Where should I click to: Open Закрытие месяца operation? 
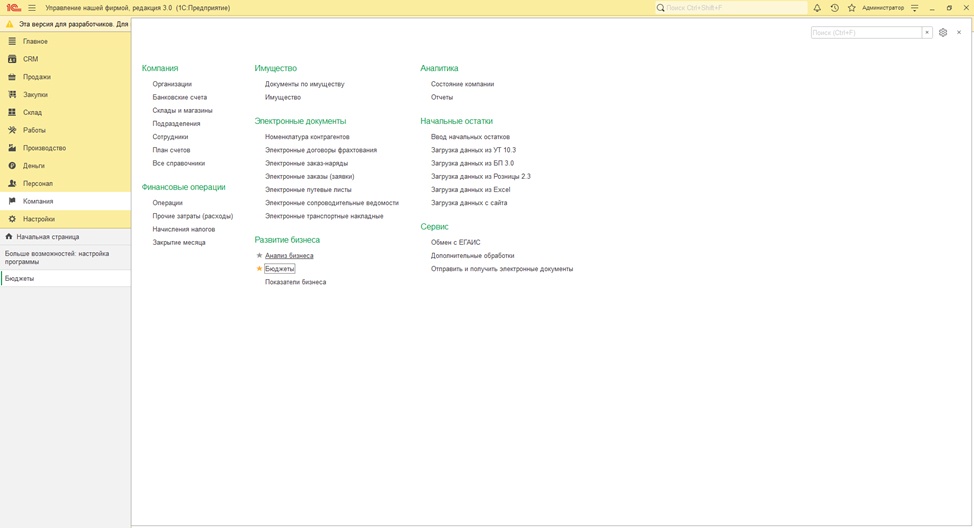(x=179, y=243)
